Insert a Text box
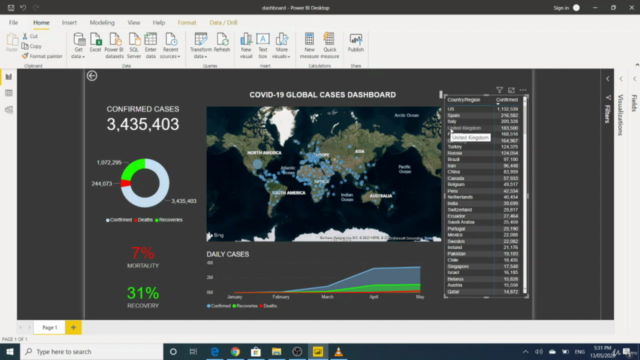Screen dimensions: 640x360 263,45
